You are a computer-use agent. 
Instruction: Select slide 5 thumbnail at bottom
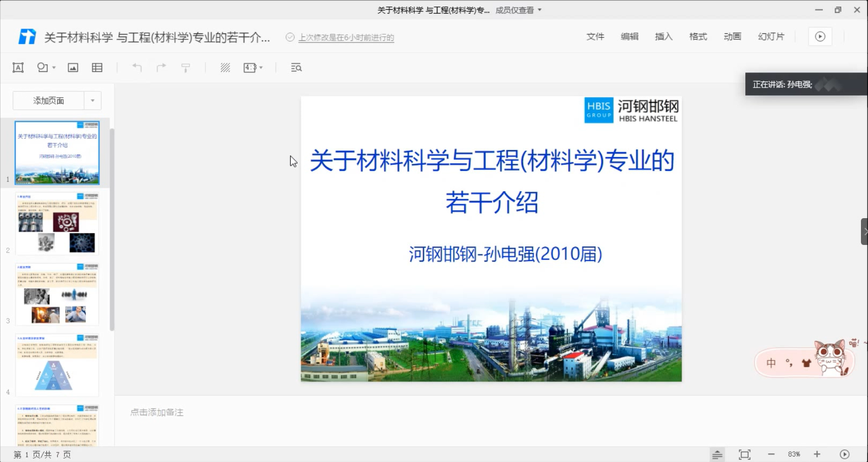57,426
